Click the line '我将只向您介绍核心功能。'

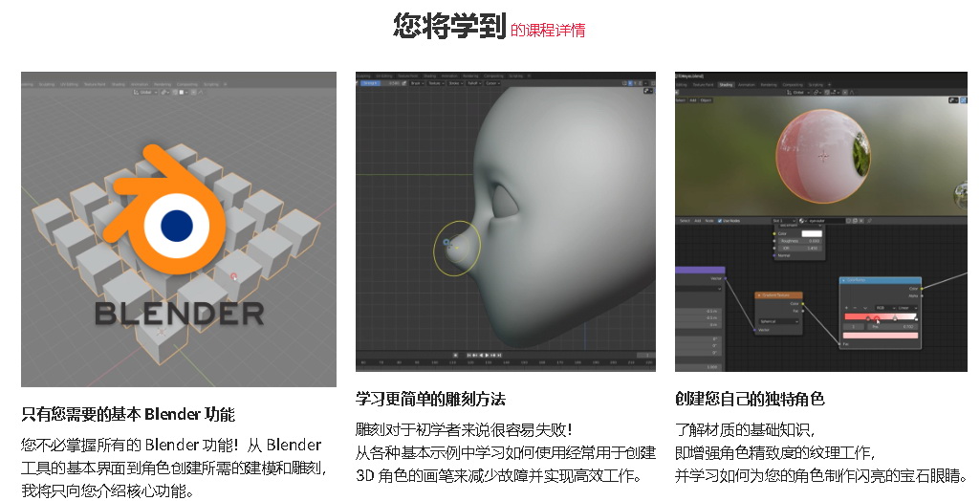(107, 490)
